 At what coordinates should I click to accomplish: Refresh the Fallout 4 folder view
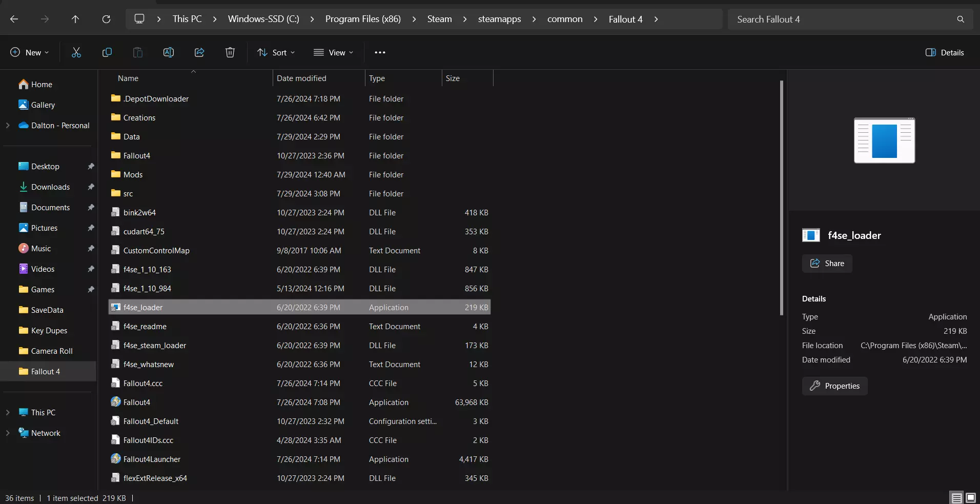click(106, 19)
